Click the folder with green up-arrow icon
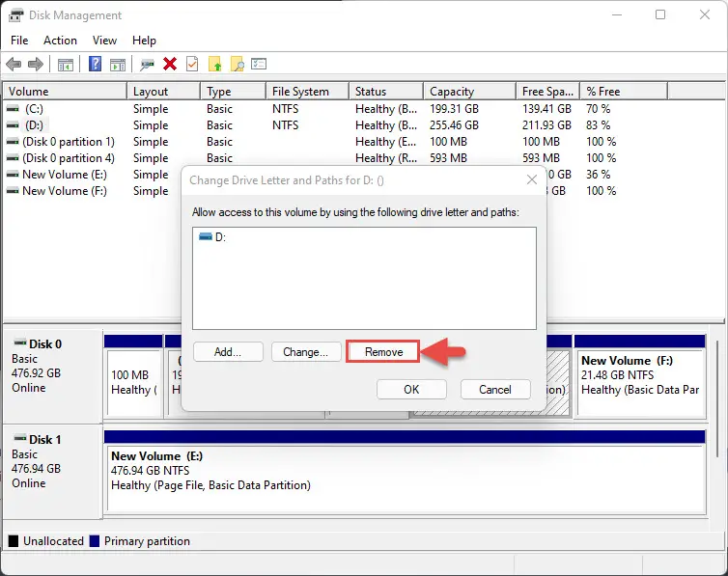 215,64
